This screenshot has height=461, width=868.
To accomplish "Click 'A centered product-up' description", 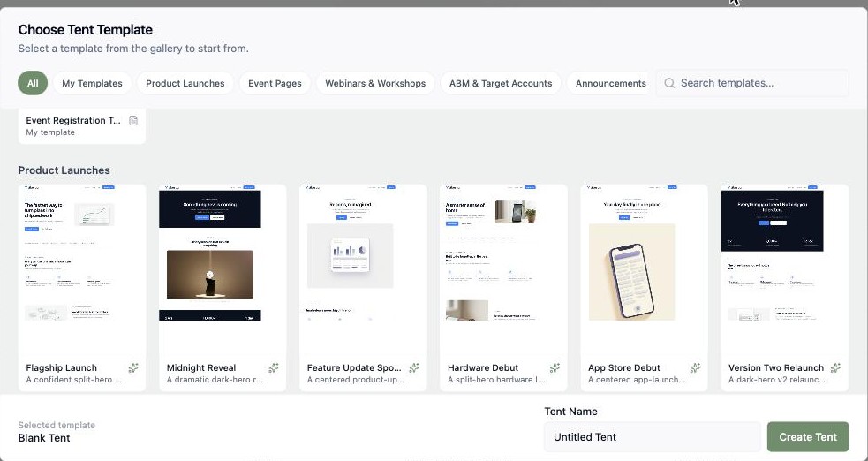I will [x=355, y=380].
